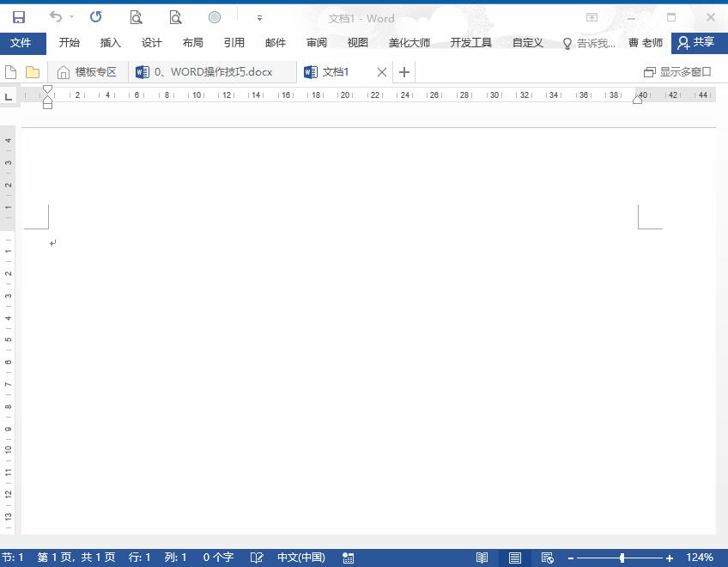Click the Redo icon
The width and height of the screenshot is (728, 567).
[x=95, y=15]
